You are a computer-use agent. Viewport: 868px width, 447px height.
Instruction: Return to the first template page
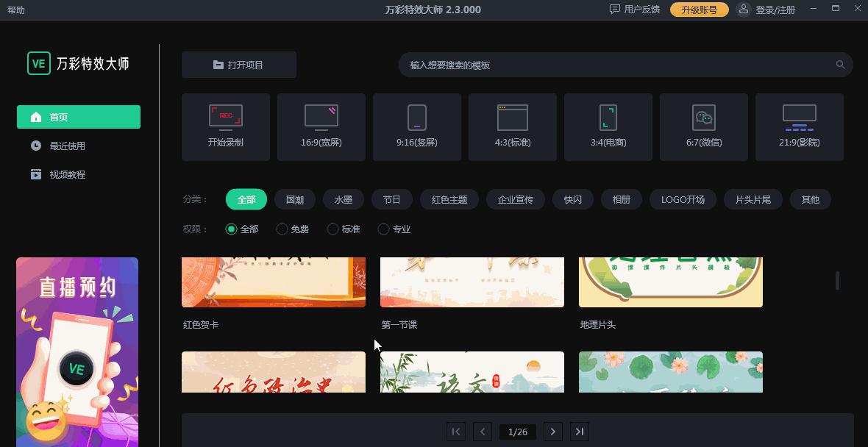click(x=455, y=432)
